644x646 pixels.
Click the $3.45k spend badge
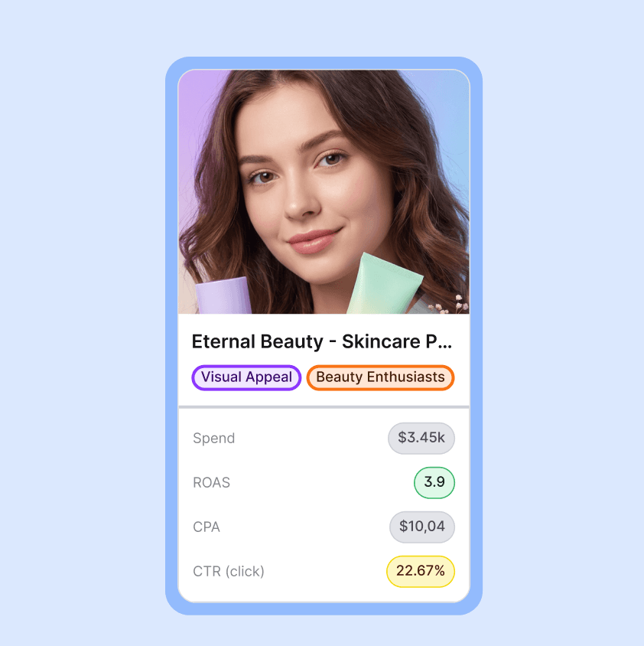(x=421, y=438)
